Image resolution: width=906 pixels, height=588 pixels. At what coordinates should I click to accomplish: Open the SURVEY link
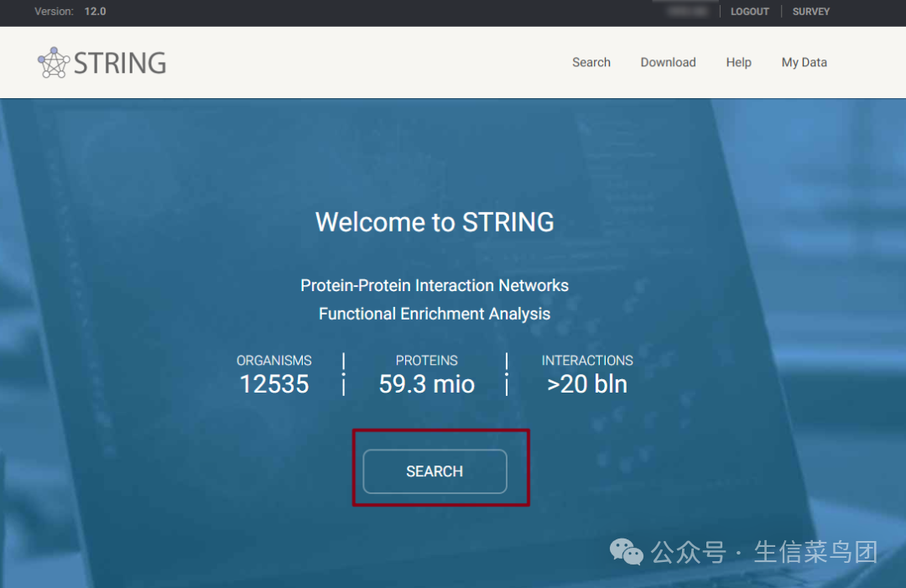tap(810, 12)
